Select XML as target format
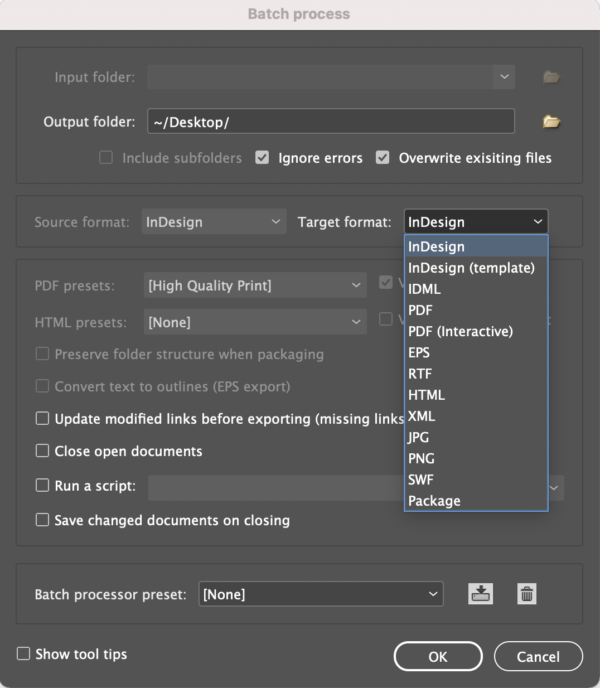 click(x=476, y=416)
